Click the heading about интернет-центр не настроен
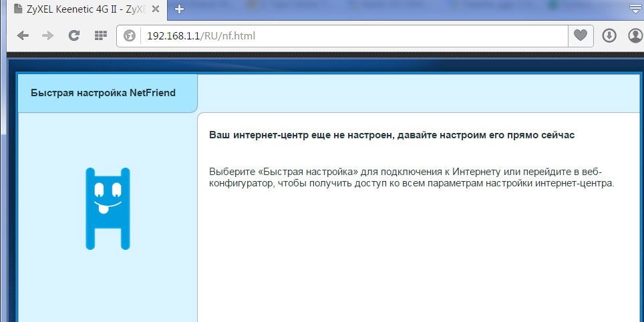The height and width of the screenshot is (322, 644). [x=391, y=135]
